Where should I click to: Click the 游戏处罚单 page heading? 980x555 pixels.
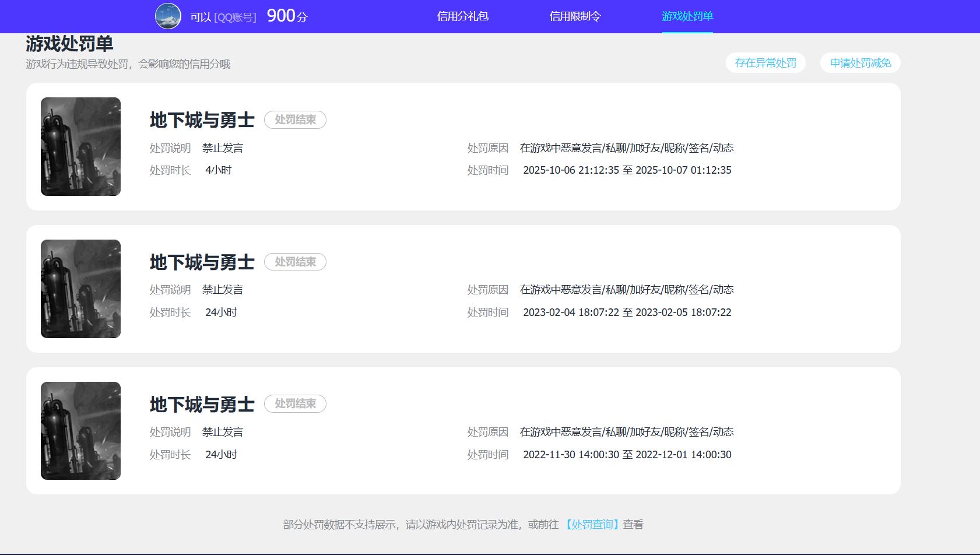[69, 44]
